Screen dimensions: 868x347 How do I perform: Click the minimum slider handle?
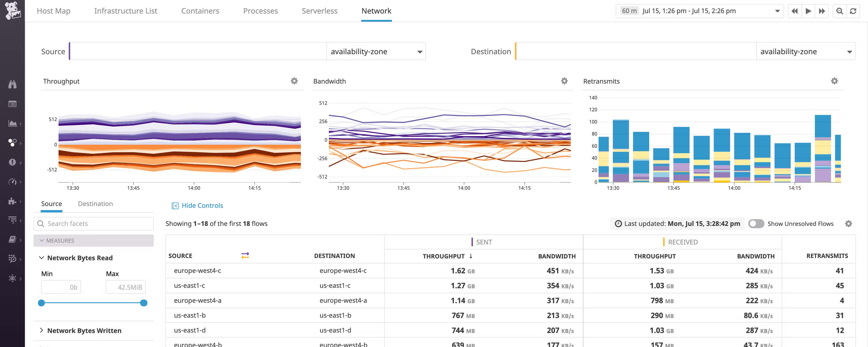coord(41,303)
